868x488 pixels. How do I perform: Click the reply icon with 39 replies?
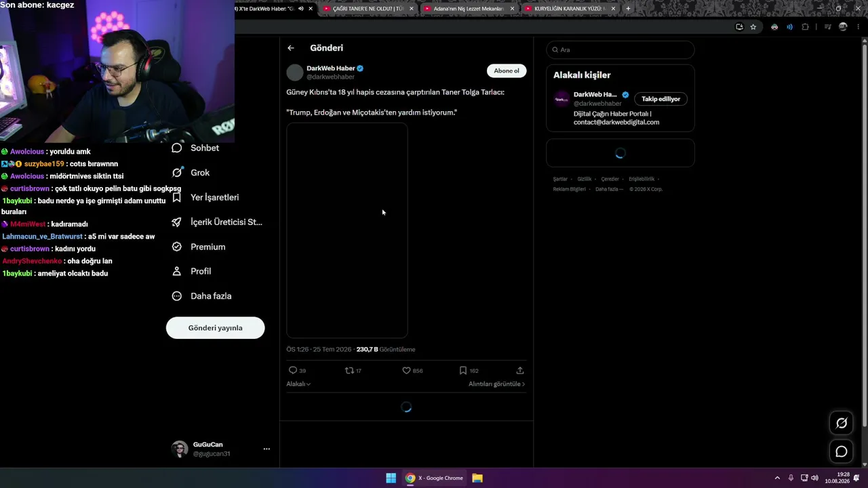[x=293, y=370]
